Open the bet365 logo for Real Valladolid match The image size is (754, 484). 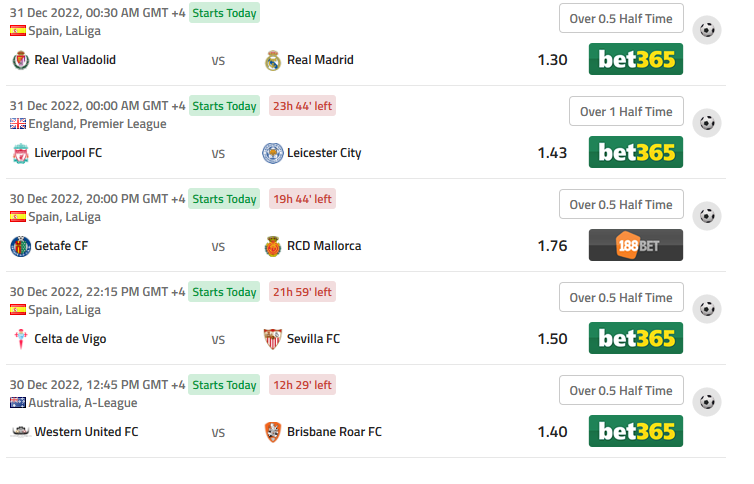(x=636, y=59)
